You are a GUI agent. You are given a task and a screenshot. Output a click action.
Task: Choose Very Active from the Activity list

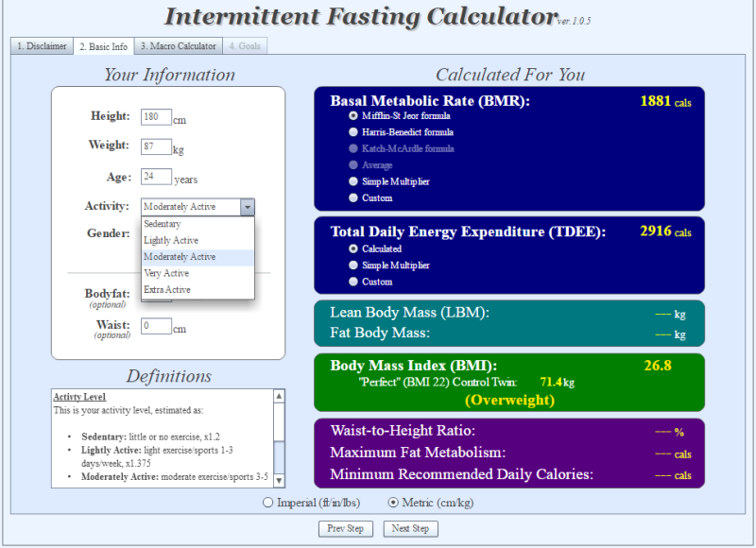tap(198, 273)
